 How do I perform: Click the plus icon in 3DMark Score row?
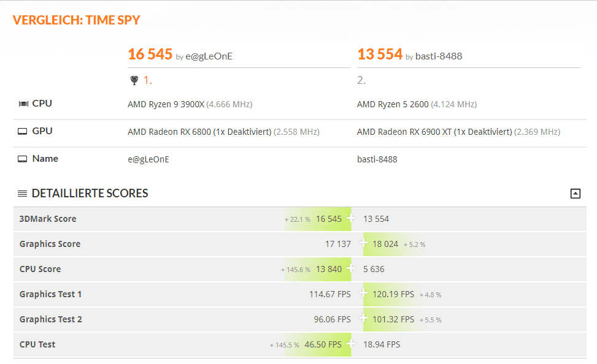pyautogui.click(x=351, y=219)
